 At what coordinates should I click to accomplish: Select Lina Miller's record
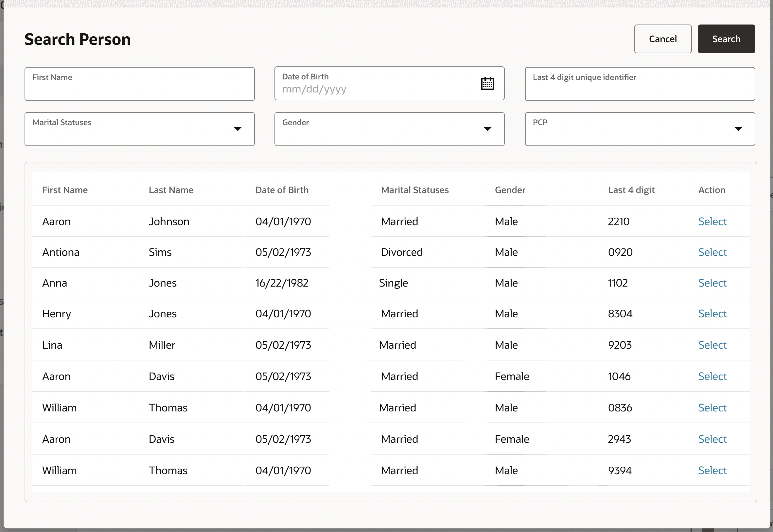tap(712, 345)
